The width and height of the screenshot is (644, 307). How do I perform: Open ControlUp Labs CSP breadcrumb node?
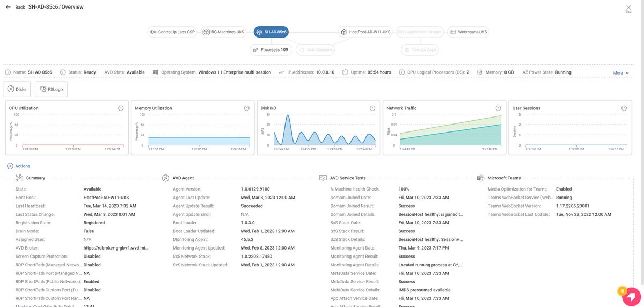coord(172,32)
